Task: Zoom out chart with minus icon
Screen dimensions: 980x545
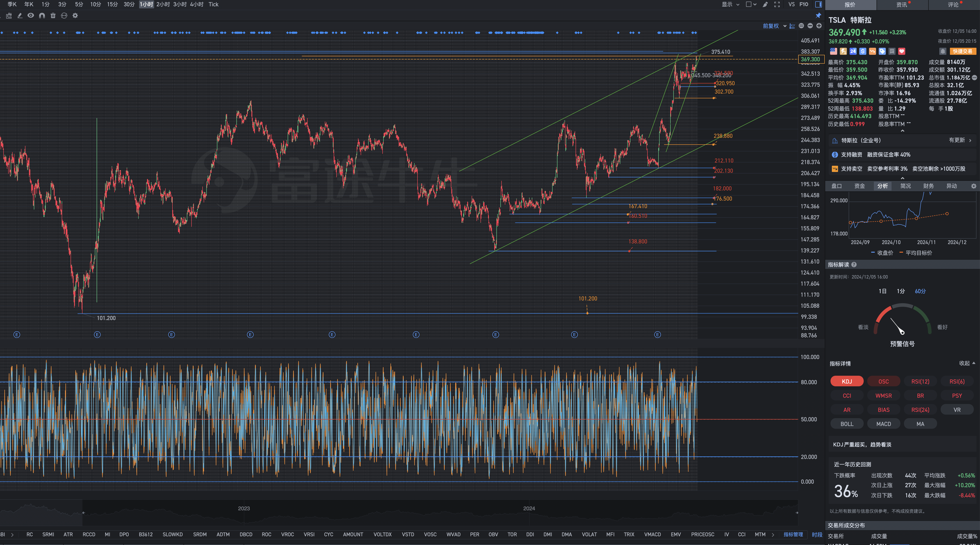Action: (x=810, y=26)
